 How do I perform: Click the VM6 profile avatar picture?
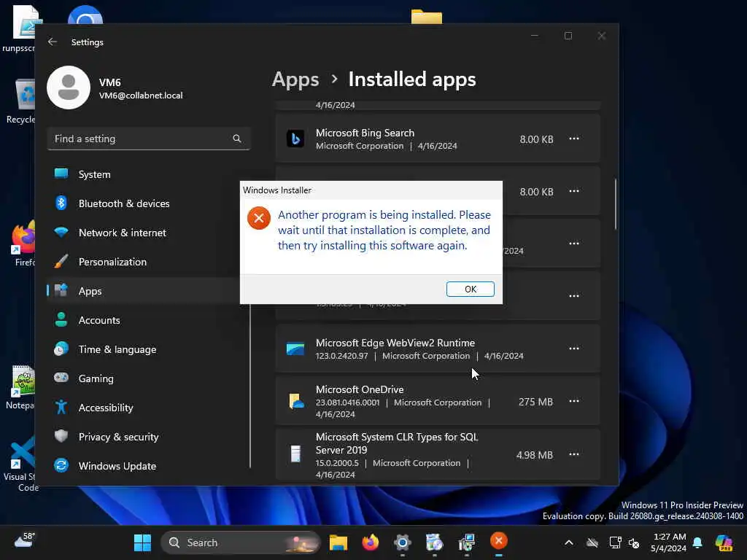pos(69,87)
